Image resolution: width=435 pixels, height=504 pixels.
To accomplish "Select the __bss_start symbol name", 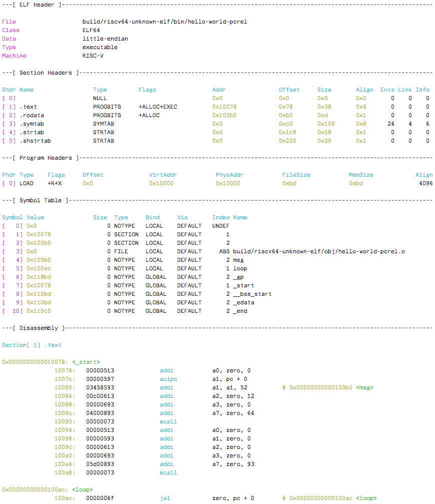I will (x=252, y=294).
